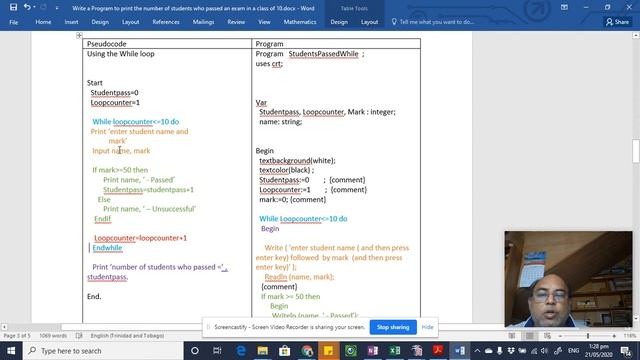The width and height of the screenshot is (640, 360).
Task: Switch to the Home tab
Action: click(x=43, y=22)
